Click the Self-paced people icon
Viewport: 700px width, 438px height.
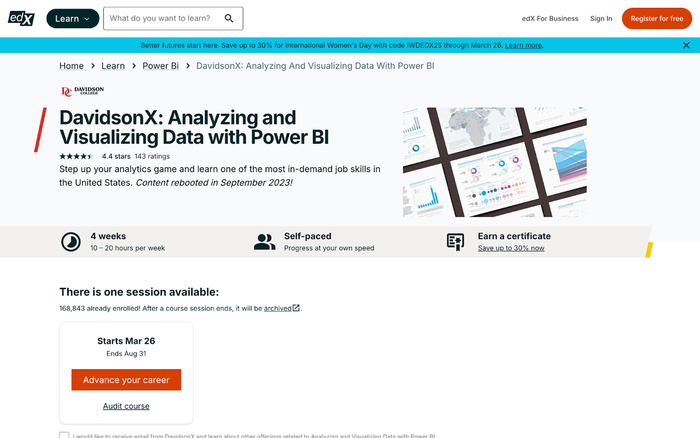pos(264,242)
